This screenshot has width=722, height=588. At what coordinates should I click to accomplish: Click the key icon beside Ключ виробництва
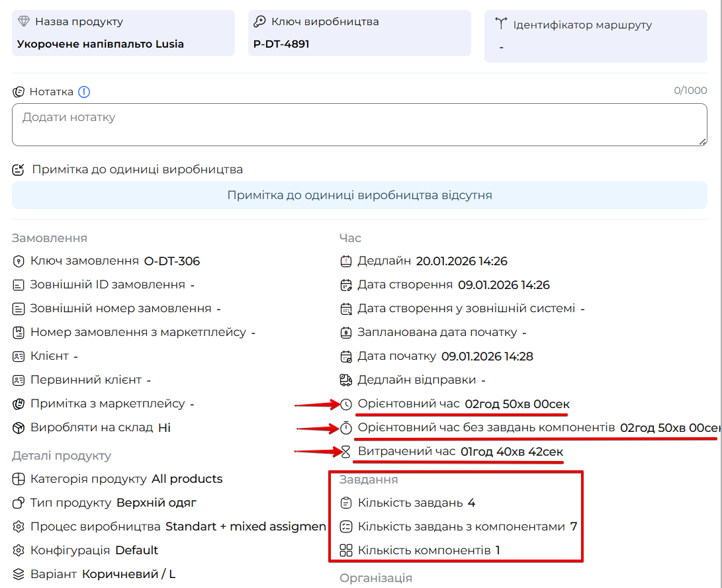(x=260, y=22)
